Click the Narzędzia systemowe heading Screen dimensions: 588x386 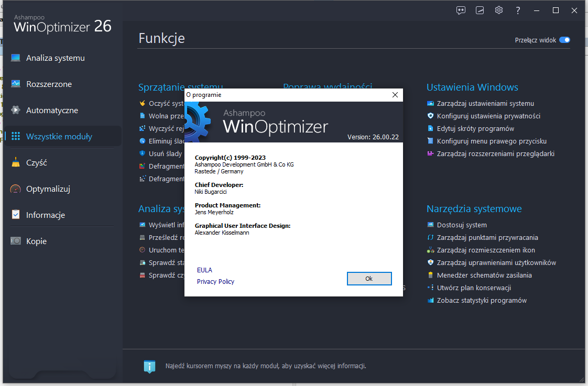click(474, 209)
